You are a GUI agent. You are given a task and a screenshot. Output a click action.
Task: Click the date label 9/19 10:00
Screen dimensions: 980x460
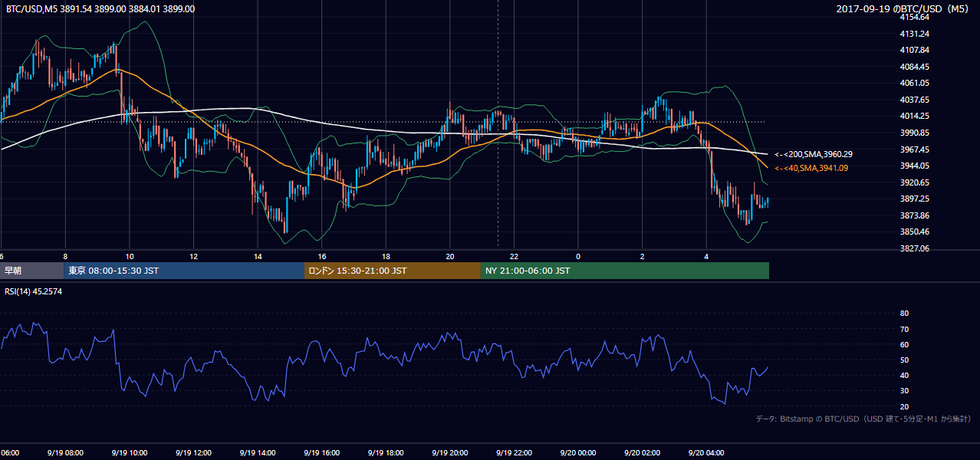[x=129, y=453]
